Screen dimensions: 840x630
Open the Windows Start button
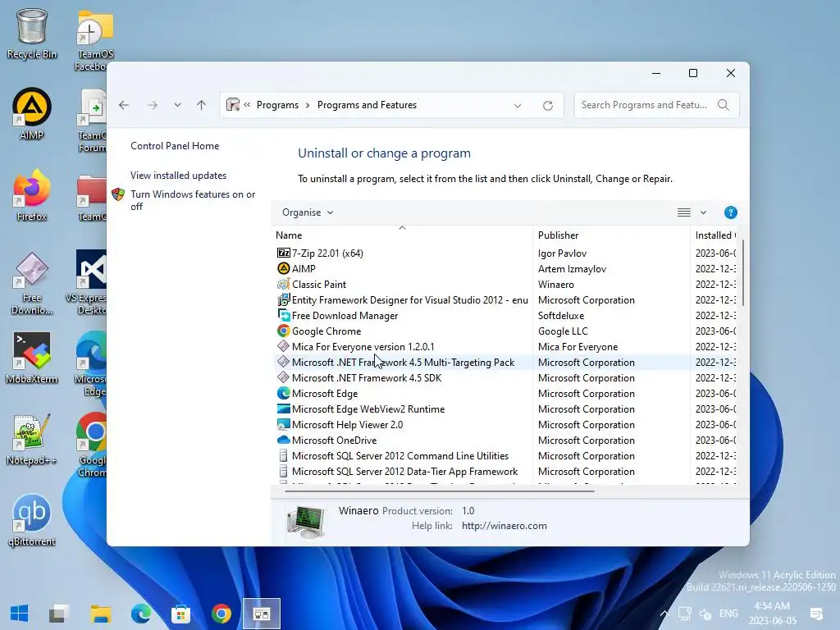tap(20, 614)
